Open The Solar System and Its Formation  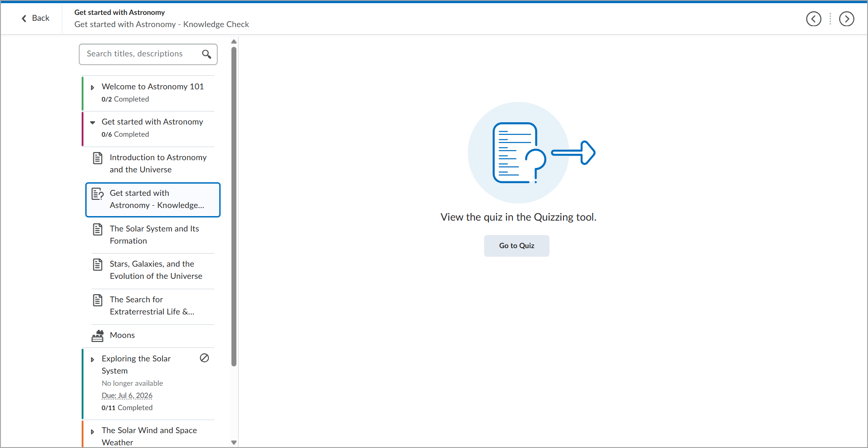pos(154,235)
